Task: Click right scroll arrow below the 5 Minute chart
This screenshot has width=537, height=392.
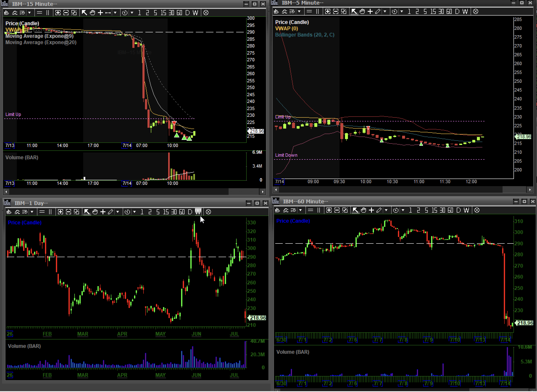Action: (530, 190)
